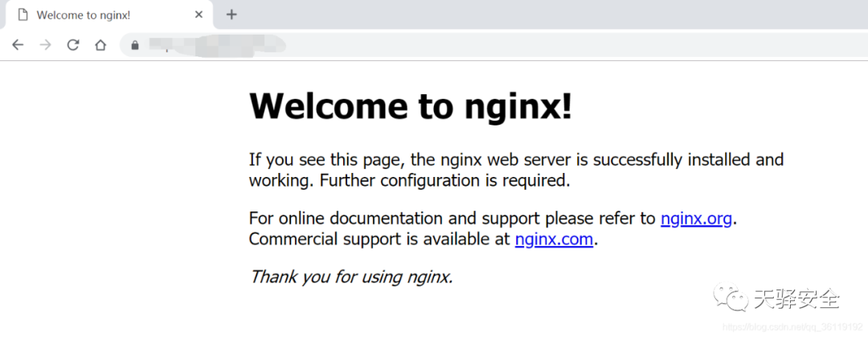
Task: Close the Welcome to nginx! tab
Action: tap(199, 15)
